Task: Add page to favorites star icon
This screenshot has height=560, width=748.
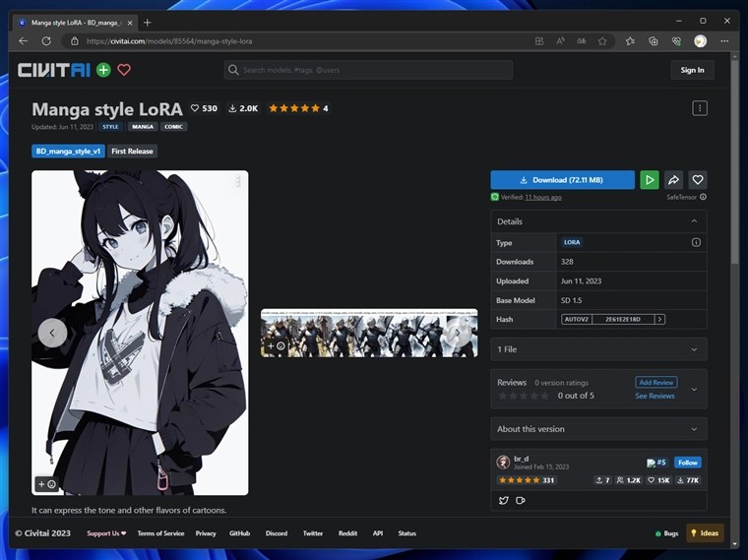Action: pos(602,41)
